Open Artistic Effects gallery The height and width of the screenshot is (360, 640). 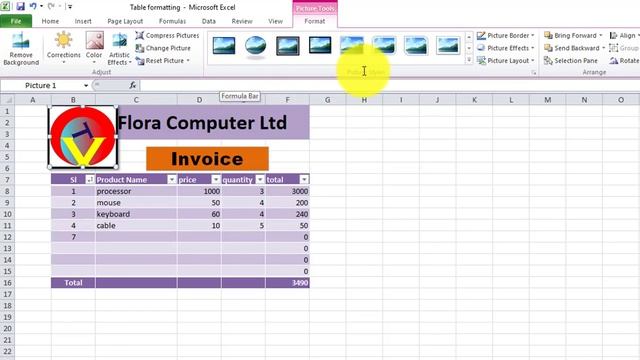point(119,48)
